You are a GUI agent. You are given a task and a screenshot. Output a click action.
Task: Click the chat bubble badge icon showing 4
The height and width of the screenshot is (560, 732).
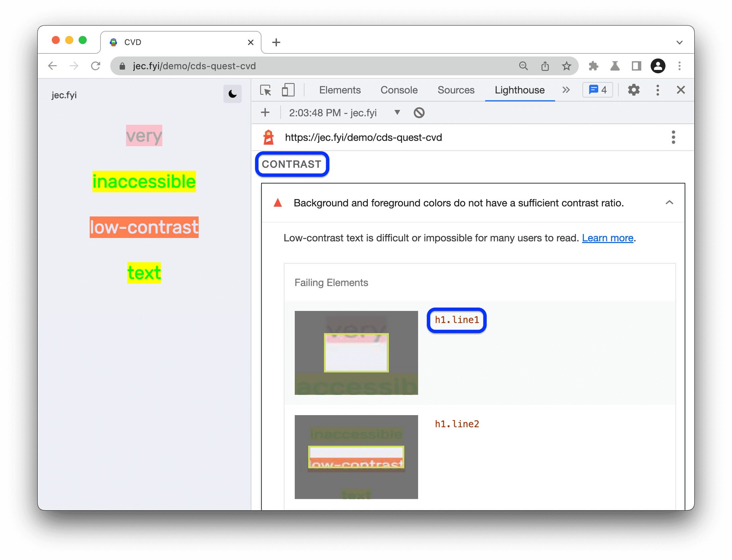point(599,90)
